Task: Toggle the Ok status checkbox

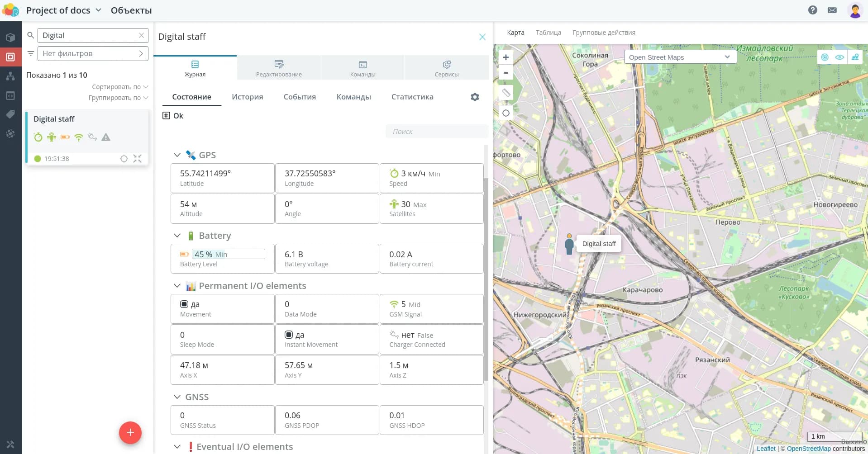Action: (166, 116)
